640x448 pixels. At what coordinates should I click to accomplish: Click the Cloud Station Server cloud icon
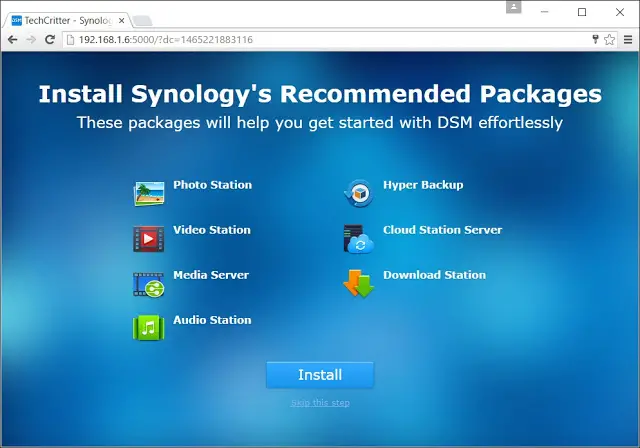[x=359, y=239]
